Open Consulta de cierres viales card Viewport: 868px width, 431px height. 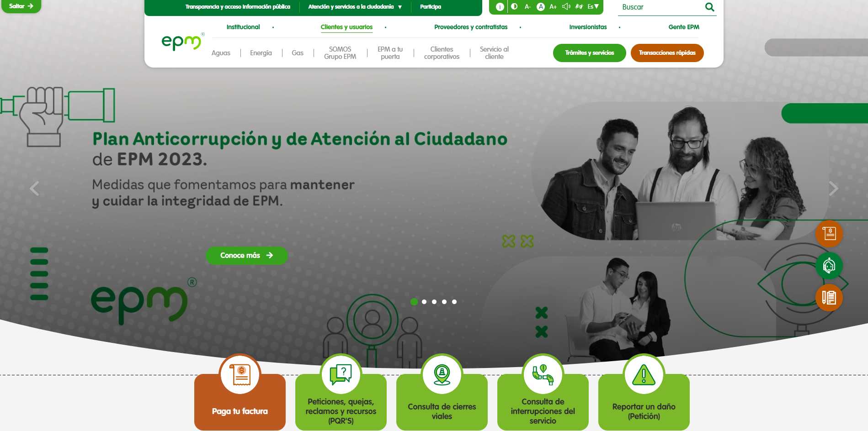pos(442,402)
